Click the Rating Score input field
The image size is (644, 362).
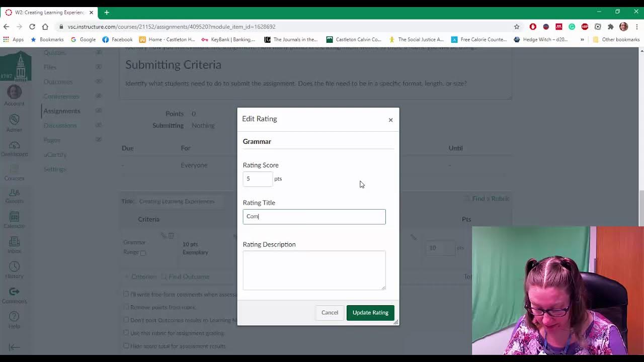coord(258,178)
